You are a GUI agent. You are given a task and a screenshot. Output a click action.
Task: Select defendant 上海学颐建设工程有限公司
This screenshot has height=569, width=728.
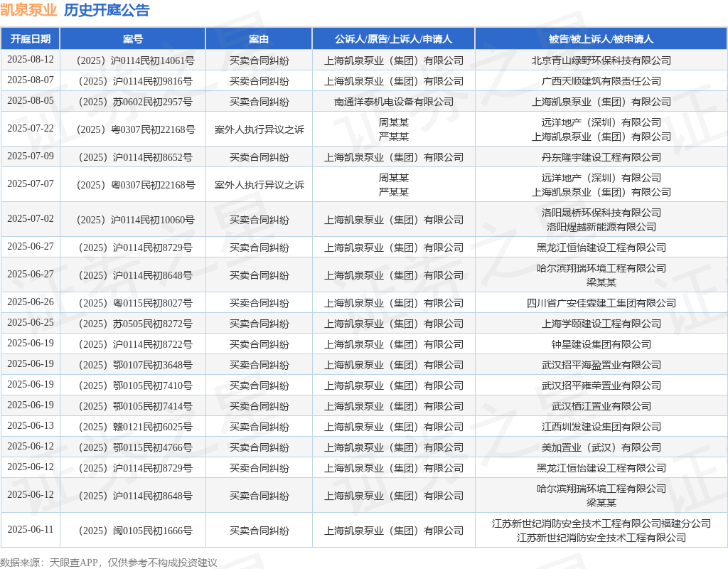601,324
